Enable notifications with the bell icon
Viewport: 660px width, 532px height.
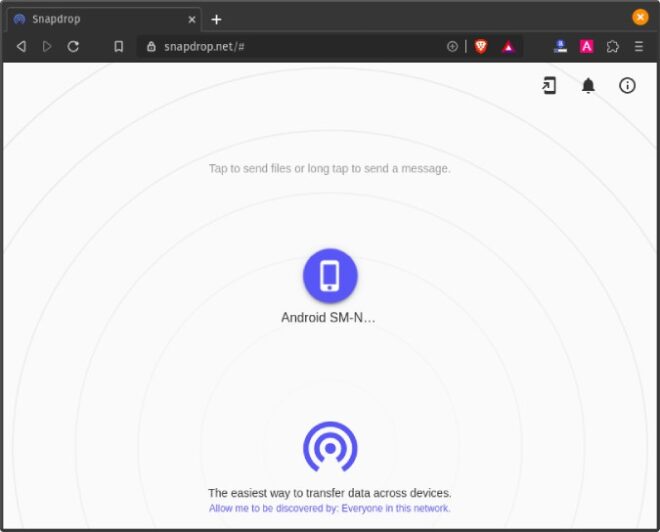588,85
